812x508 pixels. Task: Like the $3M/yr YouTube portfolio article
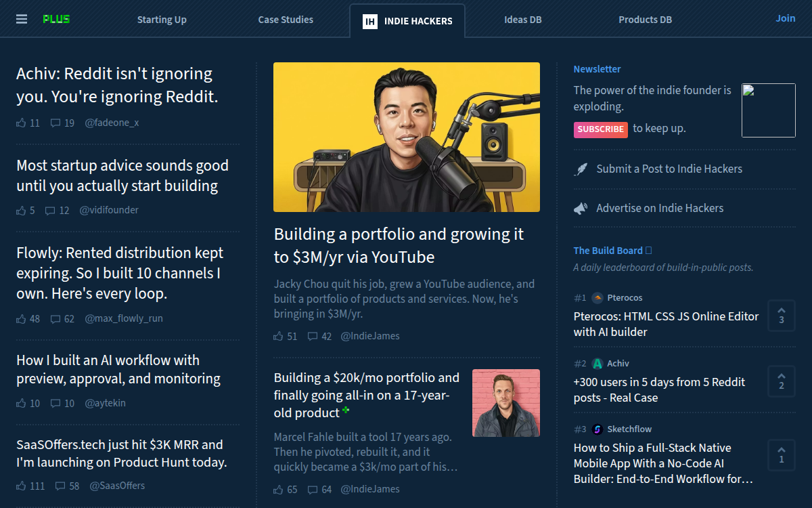(x=279, y=336)
